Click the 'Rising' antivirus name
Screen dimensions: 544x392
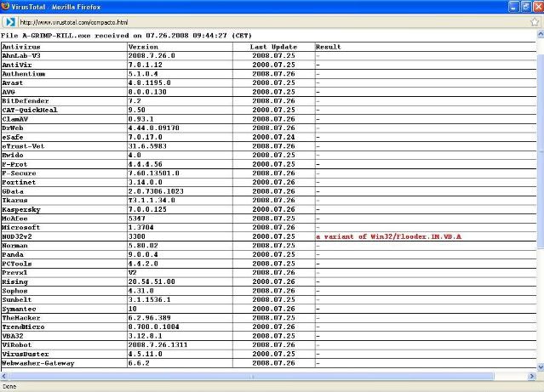(x=14, y=281)
